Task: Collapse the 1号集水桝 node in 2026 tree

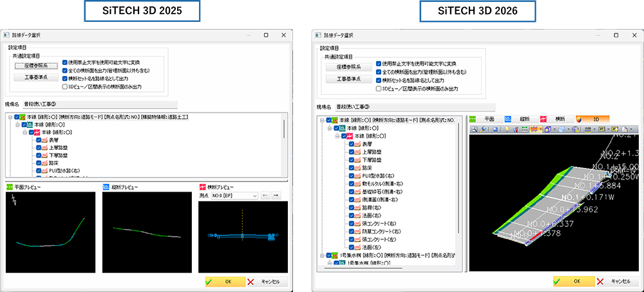Action: pyautogui.click(x=323, y=255)
